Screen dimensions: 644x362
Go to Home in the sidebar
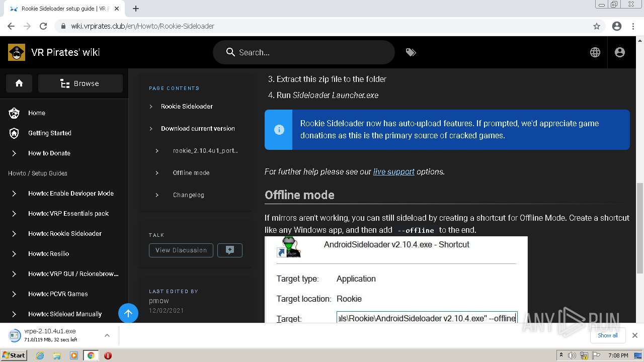(37, 113)
